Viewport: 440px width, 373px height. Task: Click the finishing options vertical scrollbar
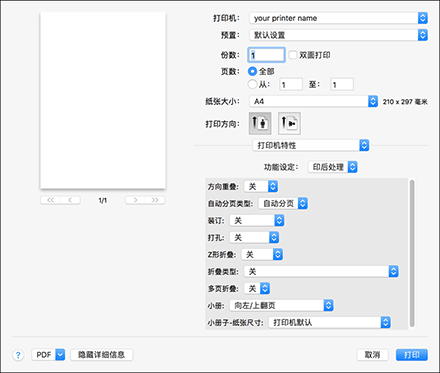(x=412, y=253)
